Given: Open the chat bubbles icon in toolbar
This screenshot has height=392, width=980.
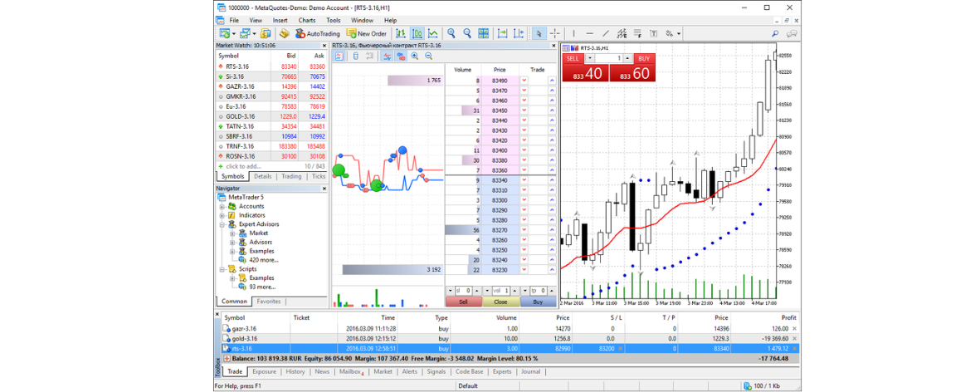Looking at the screenshot, I should [792, 34].
